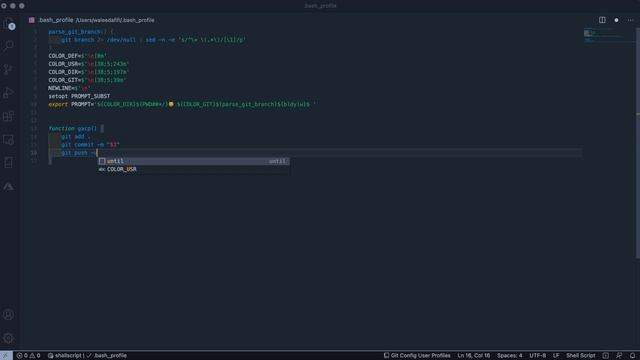The image size is (640, 360).
Task: Split the editor to the right
Action: [x=602, y=20]
